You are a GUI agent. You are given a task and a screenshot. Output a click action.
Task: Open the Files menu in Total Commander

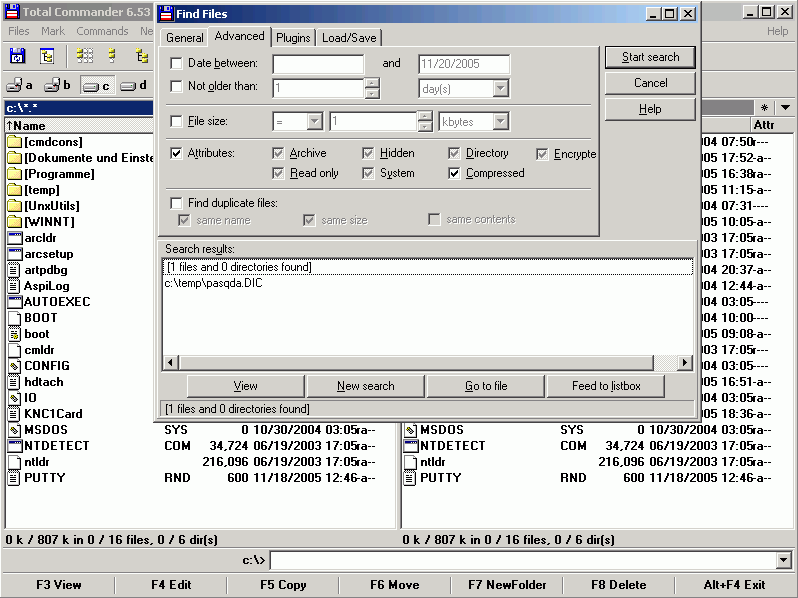coord(19,31)
